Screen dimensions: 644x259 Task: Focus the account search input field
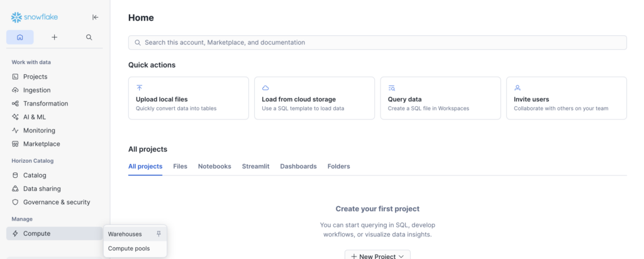coord(377,43)
